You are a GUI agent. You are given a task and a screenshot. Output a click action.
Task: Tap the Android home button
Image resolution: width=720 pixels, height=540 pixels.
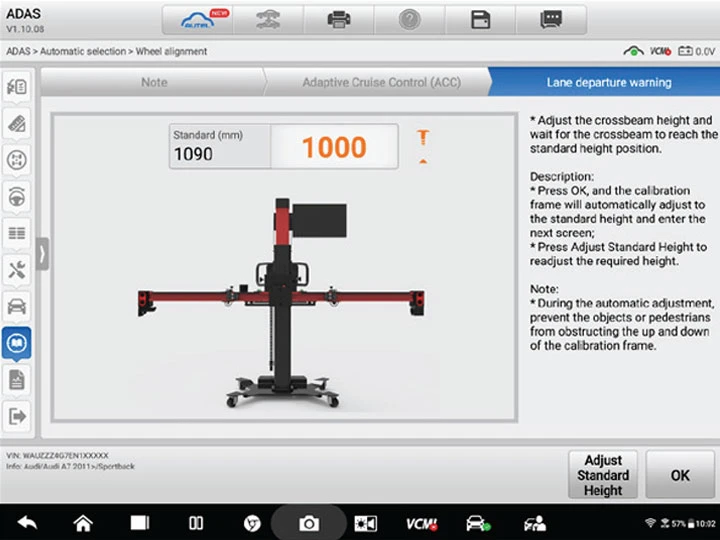[x=83, y=522]
